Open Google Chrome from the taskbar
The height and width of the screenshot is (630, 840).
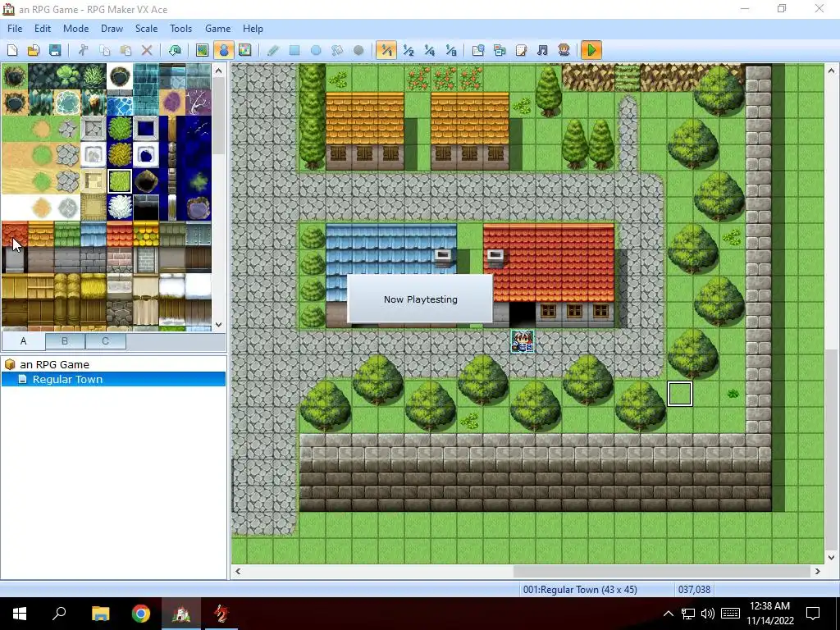(141, 614)
